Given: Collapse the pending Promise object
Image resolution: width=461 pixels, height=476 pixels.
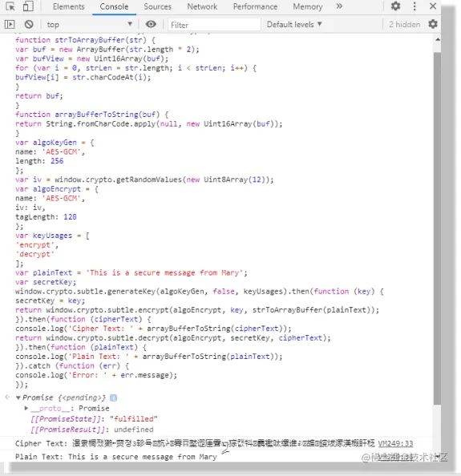Looking at the screenshot, I should (x=18, y=397).
